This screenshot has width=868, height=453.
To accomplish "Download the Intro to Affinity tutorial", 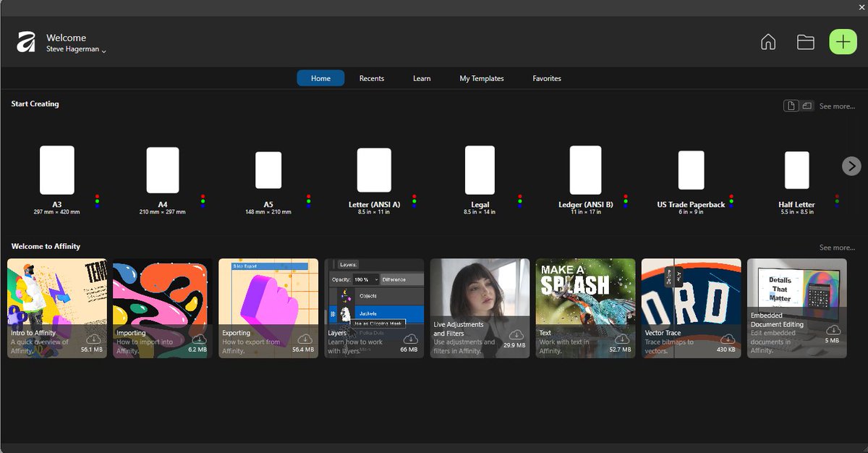I will (x=93, y=339).
